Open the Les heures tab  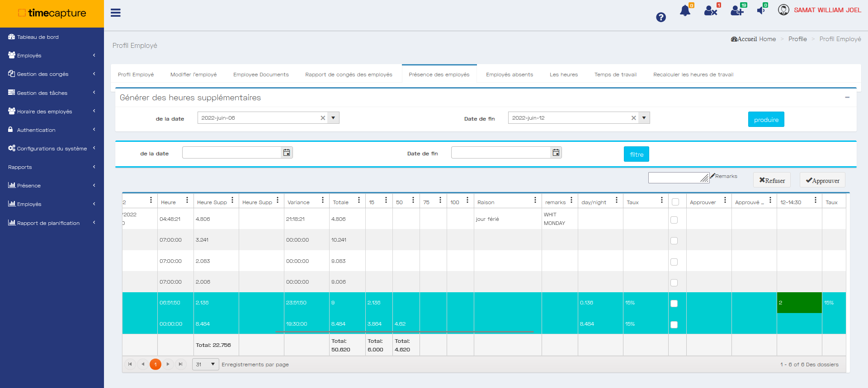click(x=564, y=75)
